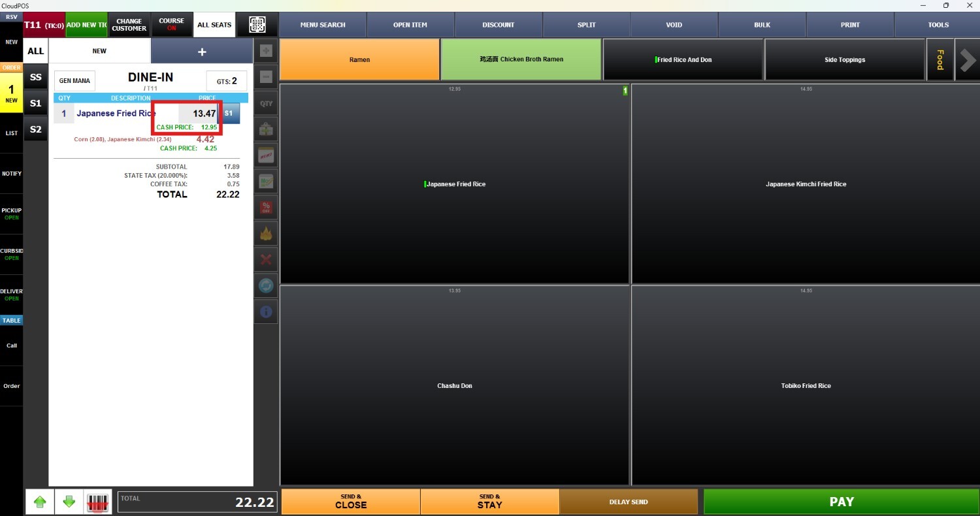
Task: Open the NEW ticket tab
Action: click(x=99, y=51)
